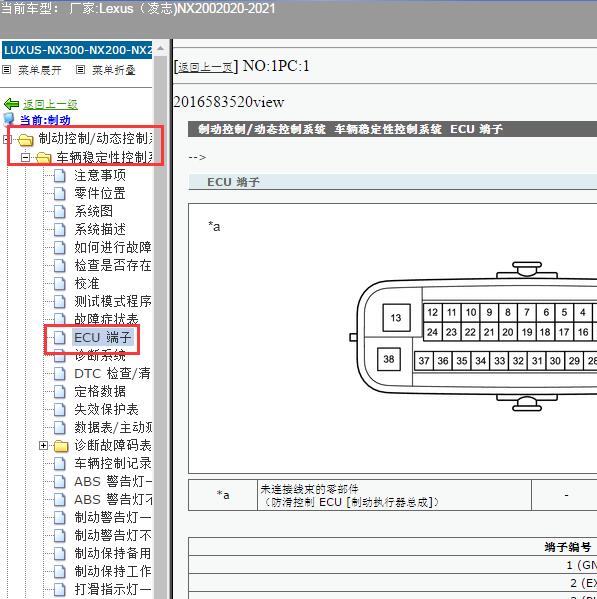Click the sidebar scrollbar up arrow

tap(160, 49)
